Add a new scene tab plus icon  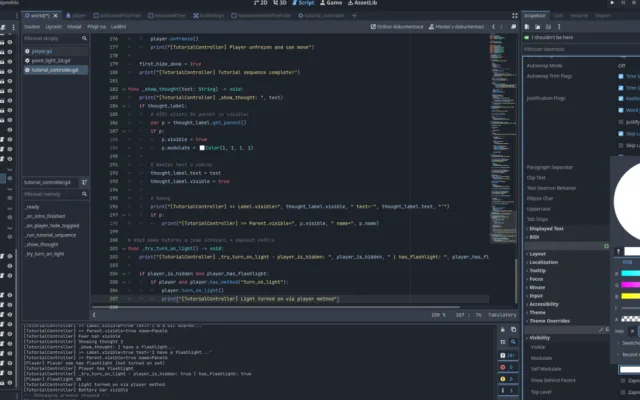(x=354, y=16)
